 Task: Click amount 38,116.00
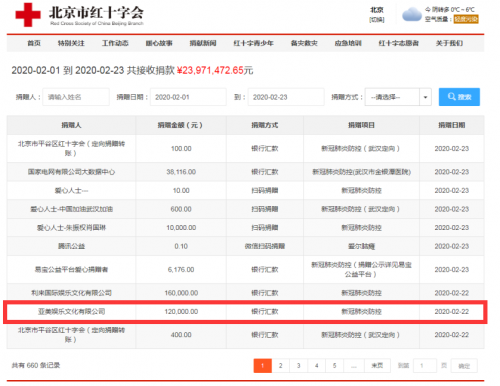tap(181, 172)
